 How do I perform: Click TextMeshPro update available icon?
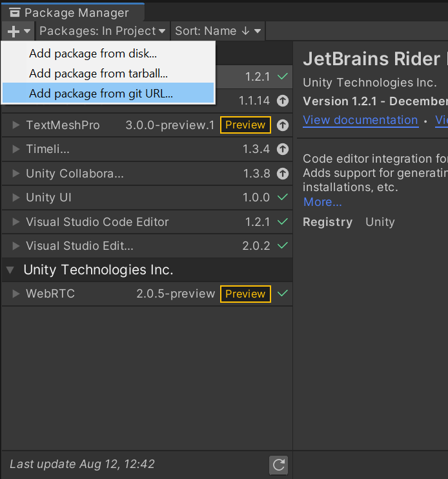[283, 125]
